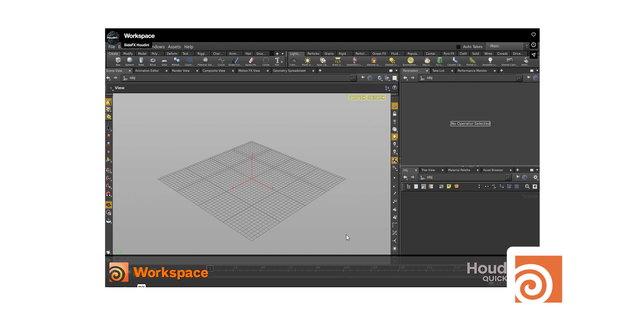Activate the Curve shelf tool
Viewport: 644px width, 322px height.
(221, 62)
